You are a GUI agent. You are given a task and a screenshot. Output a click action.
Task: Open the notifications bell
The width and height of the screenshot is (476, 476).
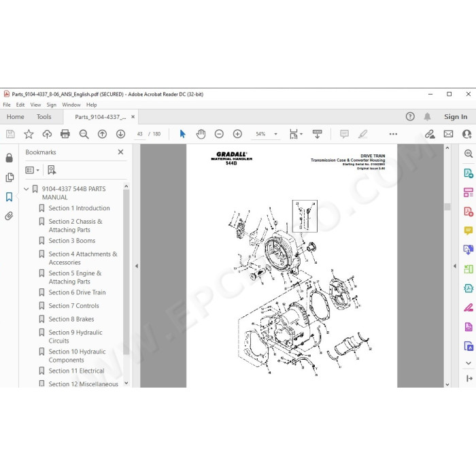click(427, 116)
